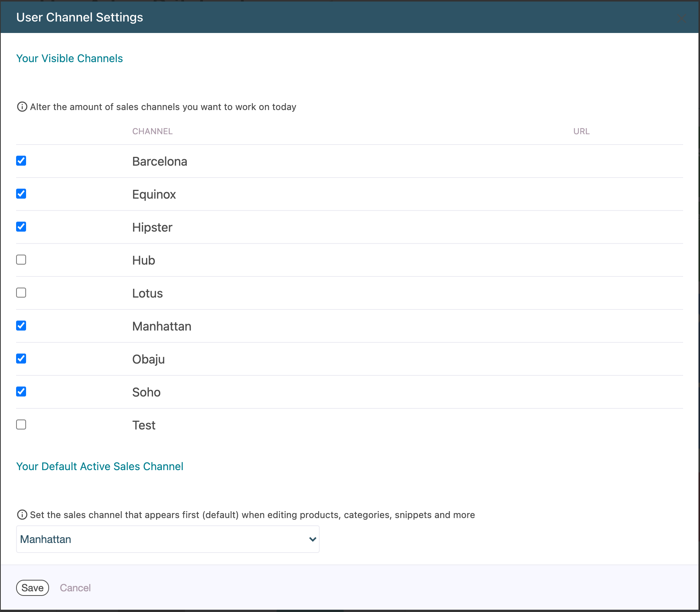Click the Test channel name
Screen dimensions: 700x612
coord(144,425)
